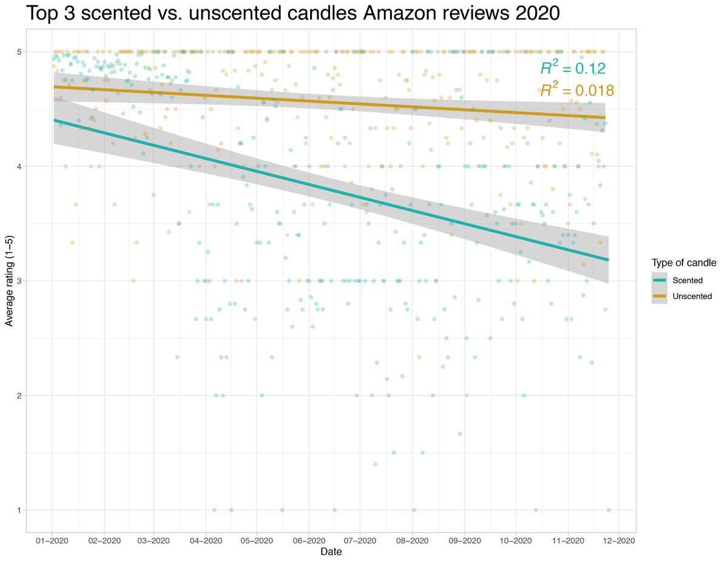Click the y-axis tick label 1

[20, 510]
